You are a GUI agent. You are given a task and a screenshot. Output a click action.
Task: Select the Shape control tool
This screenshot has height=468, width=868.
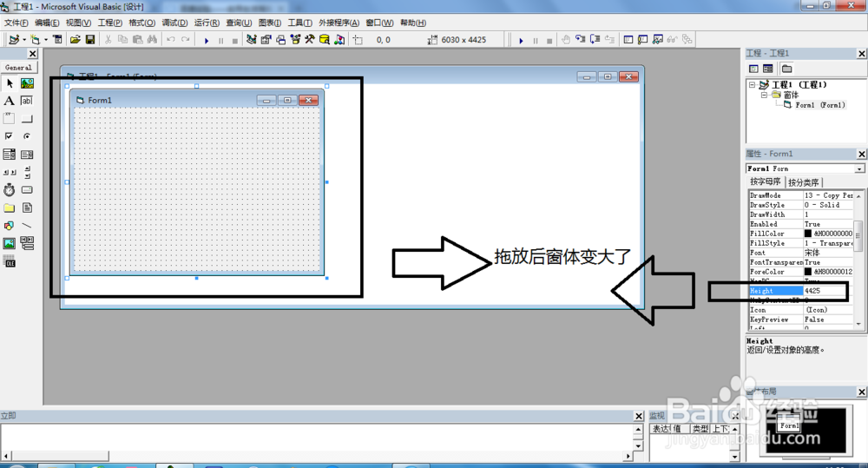click(10, 226)
